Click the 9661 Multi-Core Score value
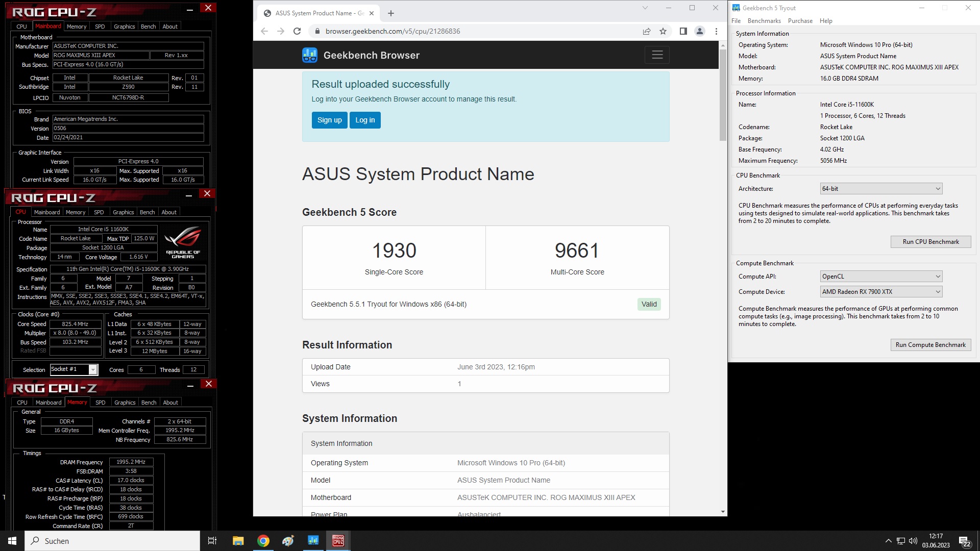The image size is (980, 551). (x=577, y=251)
